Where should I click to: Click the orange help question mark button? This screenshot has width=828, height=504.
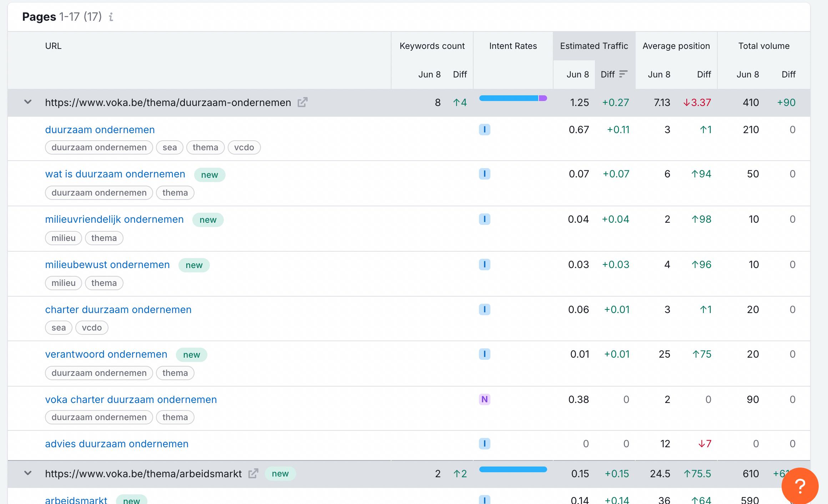pyautogui.click(x=799, y=485)
